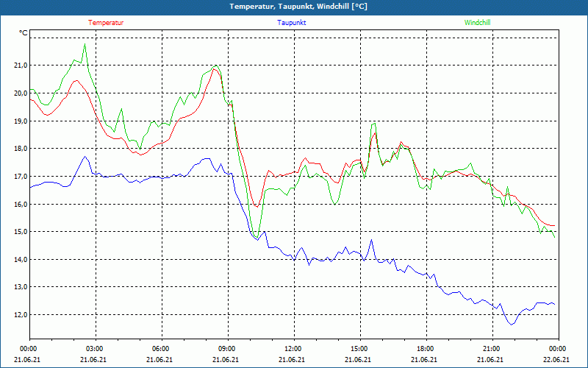Image resolution: width=588 pixels, height=368 pixels.
Task: Click the green Windchill peak near 02:30
Action: click(85, 44)
